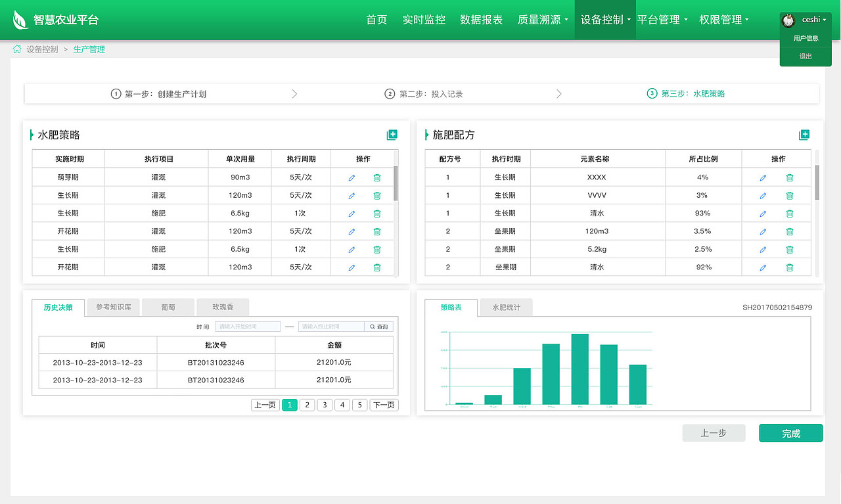The width and height of the screenshot is (841, 504).
Task: Delete the 清水 92% formula row
Action: coord(790,267)
